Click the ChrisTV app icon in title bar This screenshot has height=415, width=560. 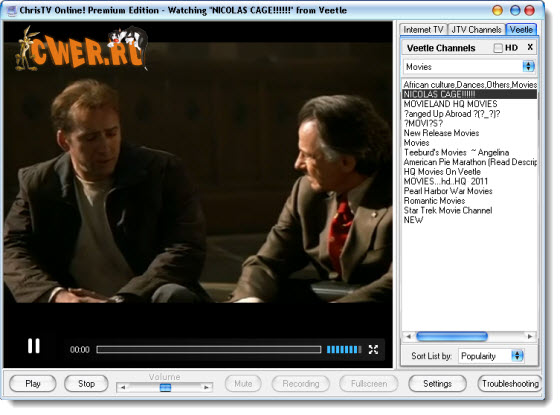(12, 11)
